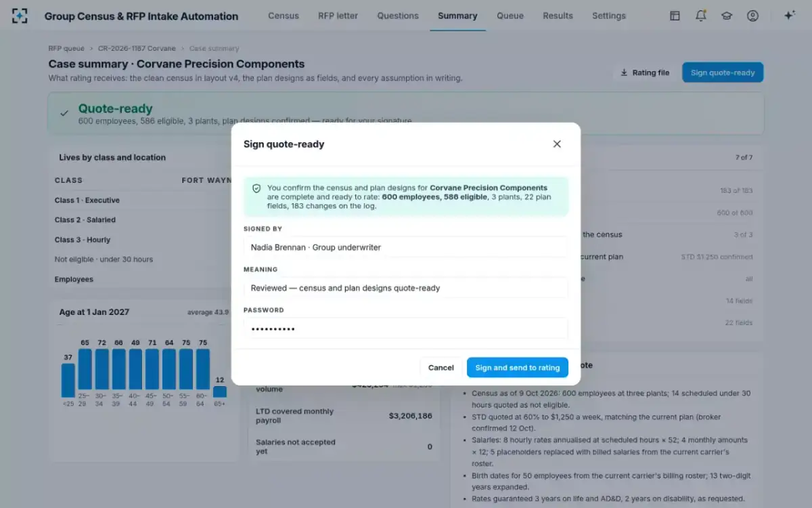This screenshot has width=812, height=508.
Task: Open the notifications bell
Action: coord(701,16)
